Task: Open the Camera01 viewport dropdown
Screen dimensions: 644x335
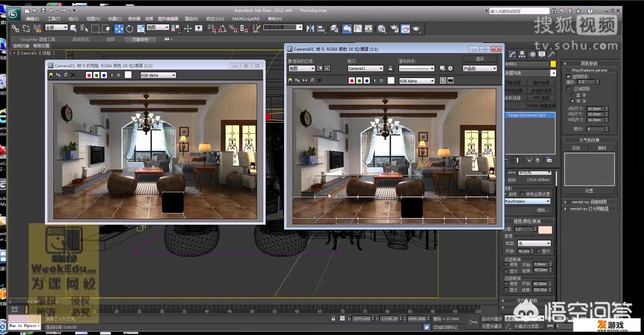Action: coord(365,68)
